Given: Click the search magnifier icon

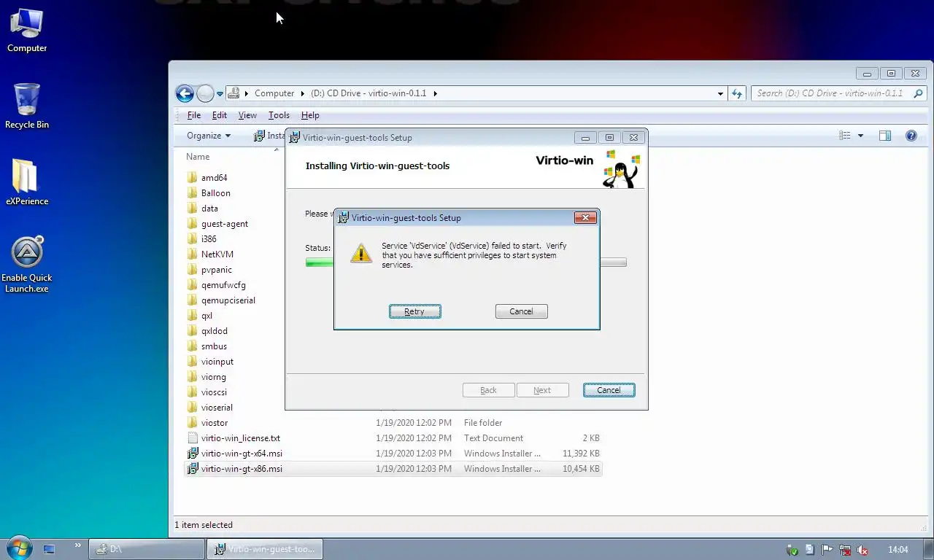Looking at the screenshot, I should 919,93.
